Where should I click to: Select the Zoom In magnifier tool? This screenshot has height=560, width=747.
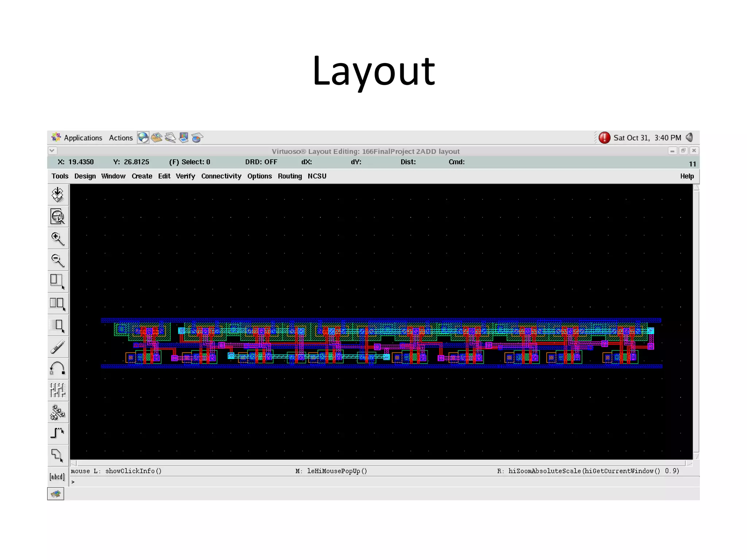click(x=58, y=239)
